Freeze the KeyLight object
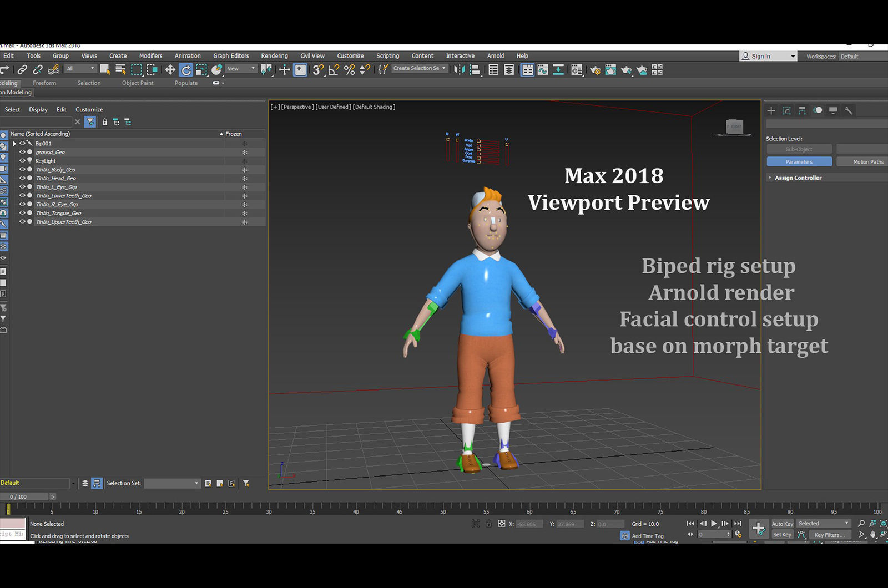 [244, 161]
